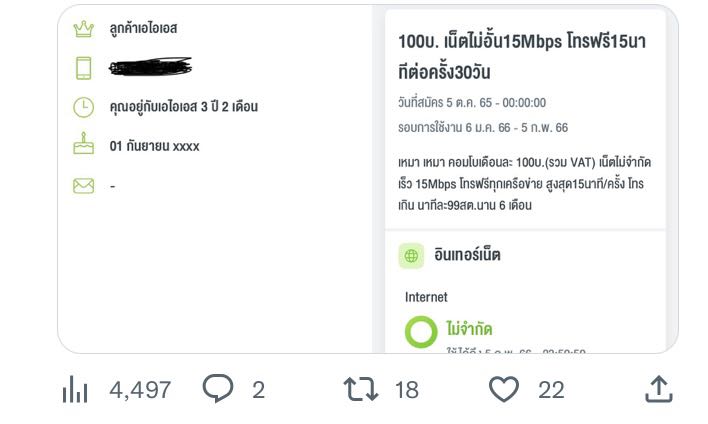Click the 4,497 views count
Image resolution: width=708 pixels, height=424 pixels.
[140, 390]
